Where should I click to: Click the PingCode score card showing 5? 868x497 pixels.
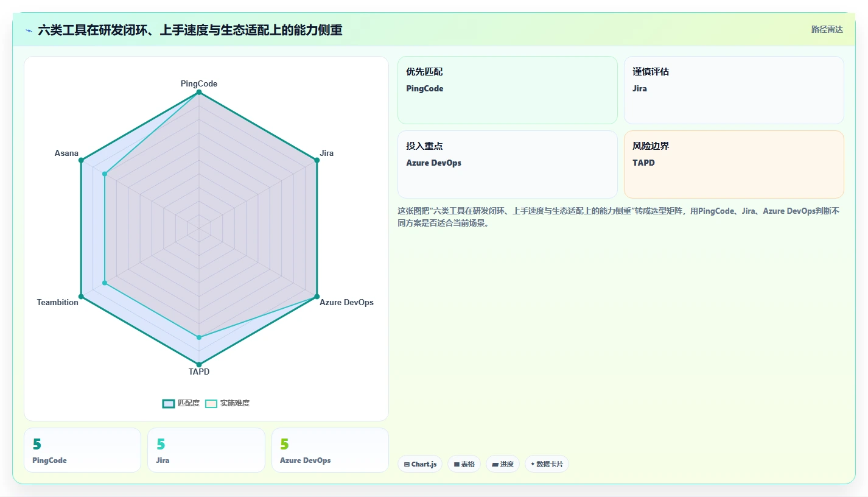[x=82, y=450]
